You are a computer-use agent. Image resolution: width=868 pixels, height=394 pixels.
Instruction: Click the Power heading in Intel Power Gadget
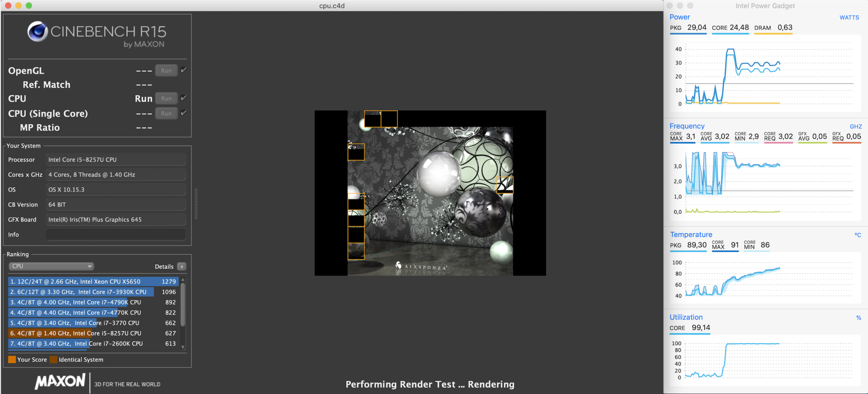pos(679,17)
